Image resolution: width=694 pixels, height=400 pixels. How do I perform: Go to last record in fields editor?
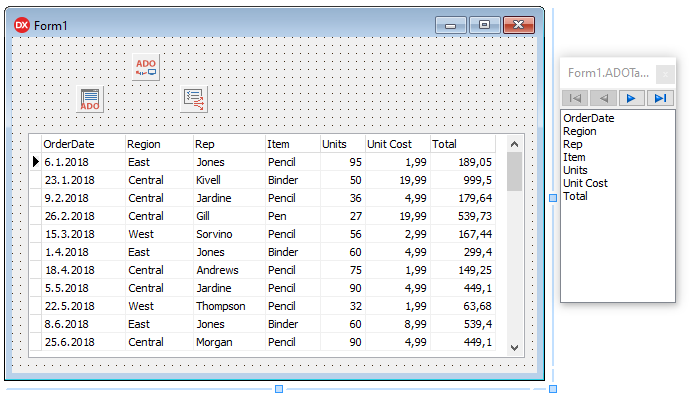pos(660,98)
